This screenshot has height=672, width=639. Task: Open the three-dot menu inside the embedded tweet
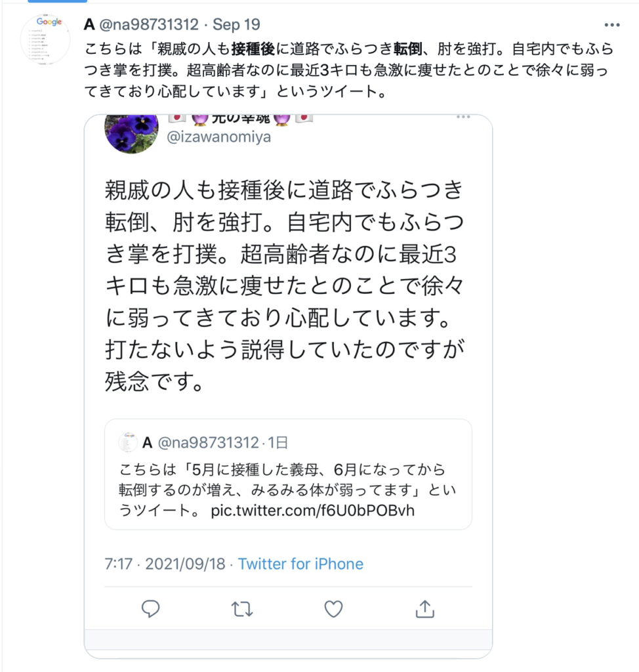tap(463, 117)
